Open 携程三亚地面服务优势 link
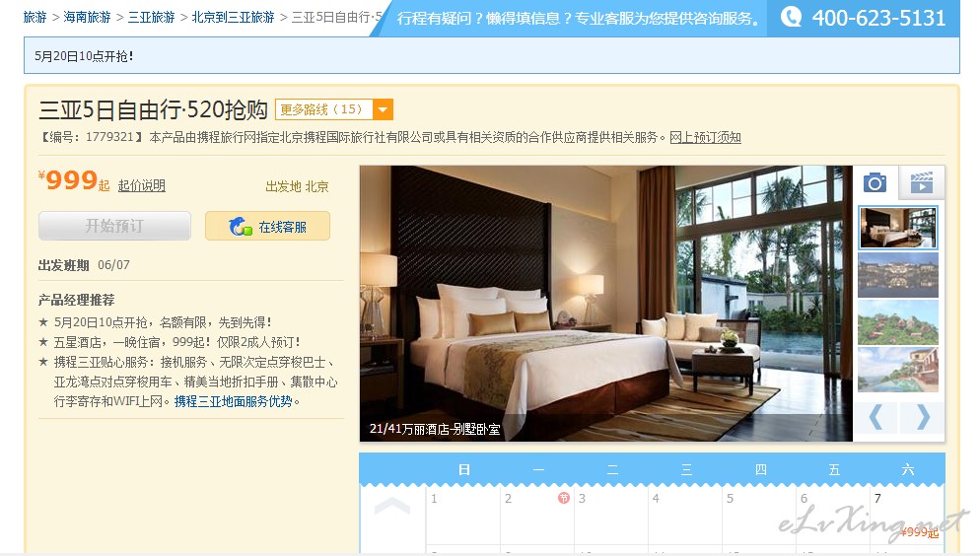This screenshot has height=556, width=980. coord(233,401)
